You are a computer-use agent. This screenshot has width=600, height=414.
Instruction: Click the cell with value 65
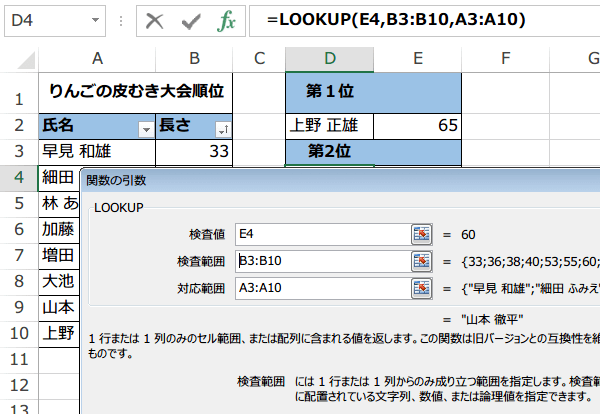[x=417, y=126]
